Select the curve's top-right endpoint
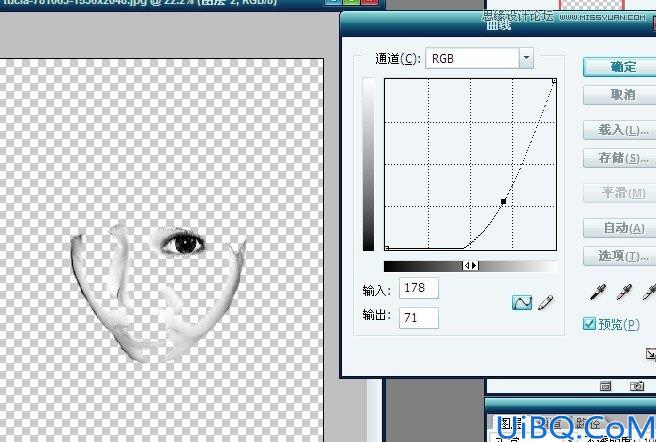The height and width of the screenshot is (442, 656). pyautogui.click(x=554, y=81)
